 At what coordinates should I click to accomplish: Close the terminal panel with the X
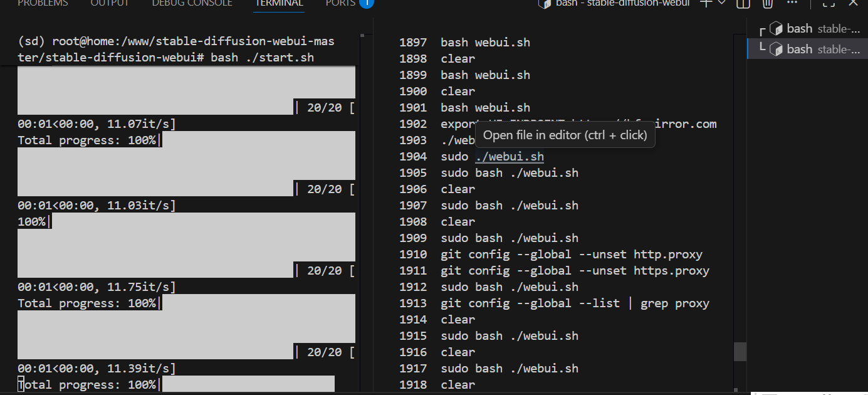tap(852, 4)
